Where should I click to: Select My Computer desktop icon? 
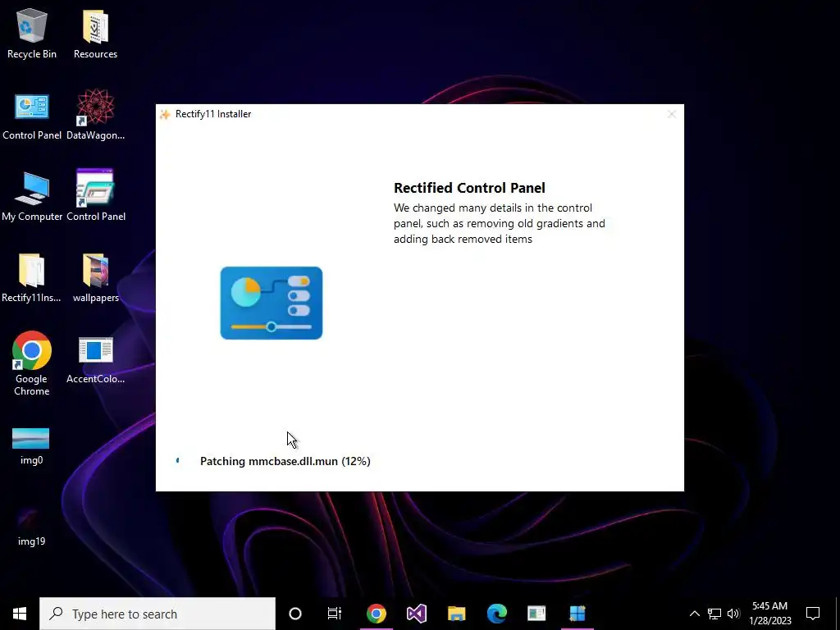click(x=32, y=197)
